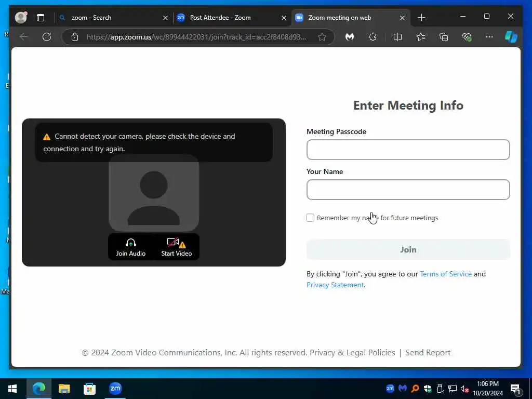Click the network tray icon

point(453,389)
